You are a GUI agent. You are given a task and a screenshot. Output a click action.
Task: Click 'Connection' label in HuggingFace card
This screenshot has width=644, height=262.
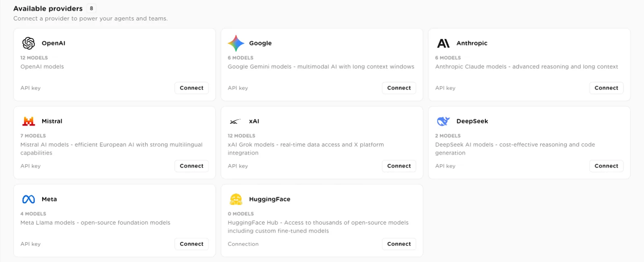click(x=243, y=244)
